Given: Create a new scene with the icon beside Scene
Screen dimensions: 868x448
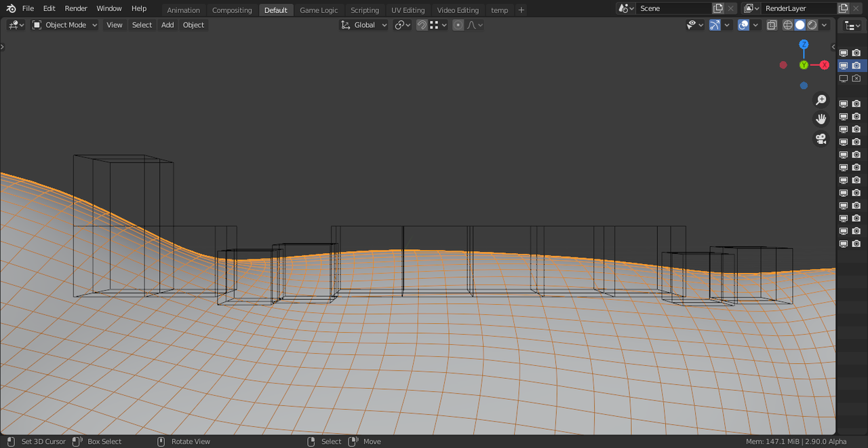Looking at the screenshot, I should [718, 8].
